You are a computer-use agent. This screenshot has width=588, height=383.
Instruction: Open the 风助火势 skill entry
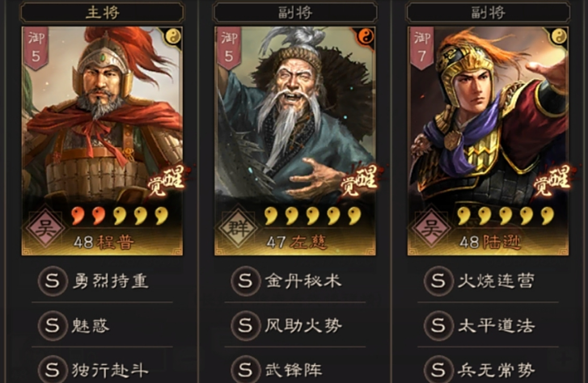coord(295,326)
